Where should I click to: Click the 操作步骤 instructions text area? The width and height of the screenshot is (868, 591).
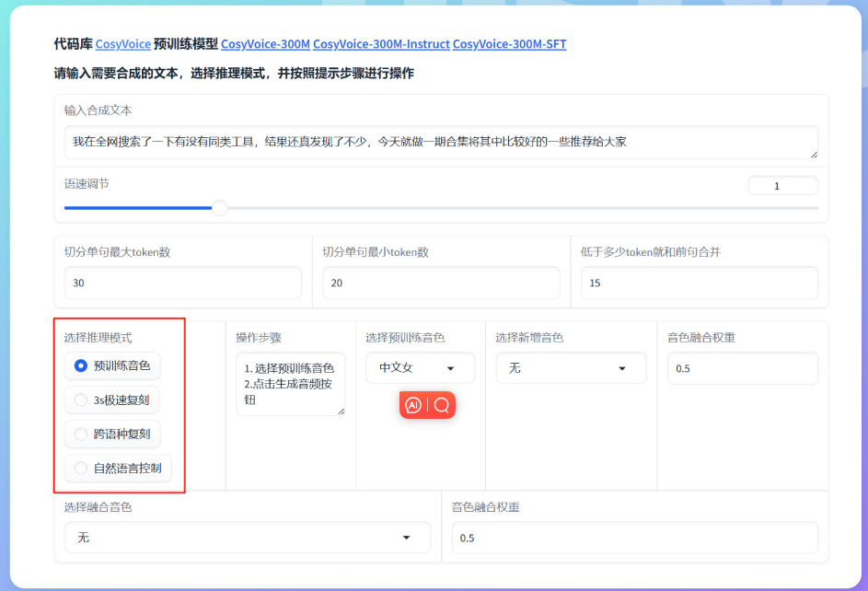tap(291, 384)
